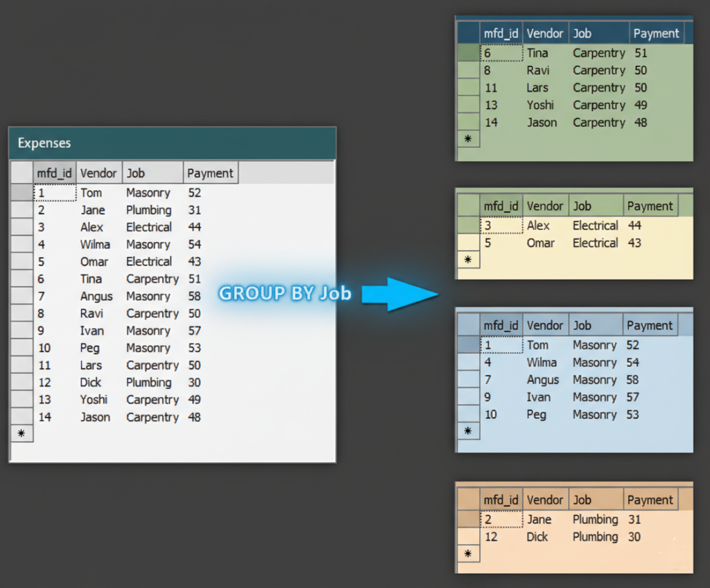Select the row selector for Tina in Carpentry table
Viewport: 710px width, 588px height.
(x=468, y=53)
